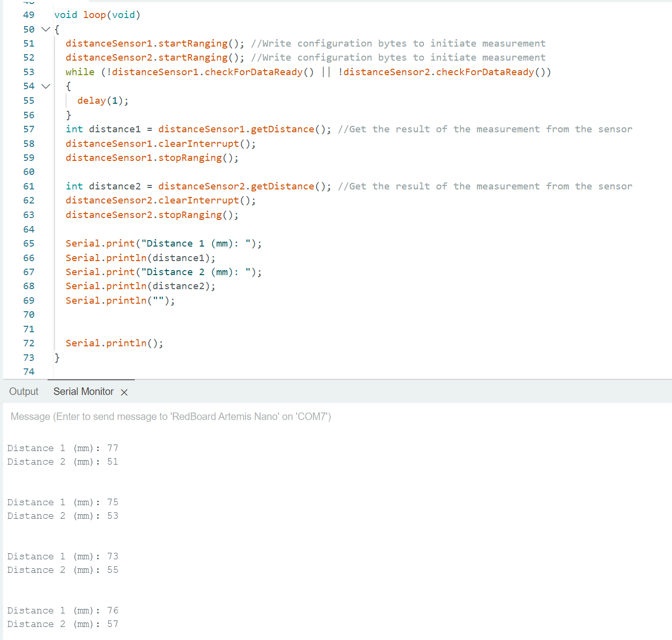Image resolution: width=672 pixels, height=640 pixels.
Task: Click the comment on line 51 about configuration bytes
Action: [398, 44]
